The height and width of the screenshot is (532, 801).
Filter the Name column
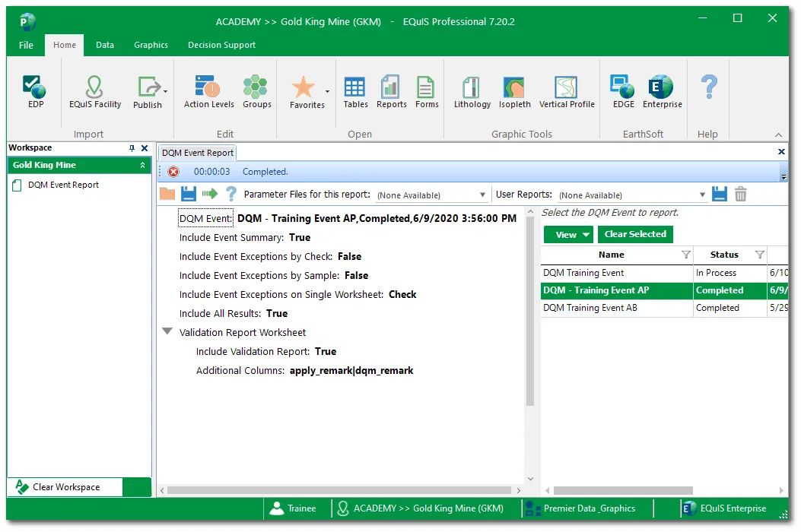685,255
